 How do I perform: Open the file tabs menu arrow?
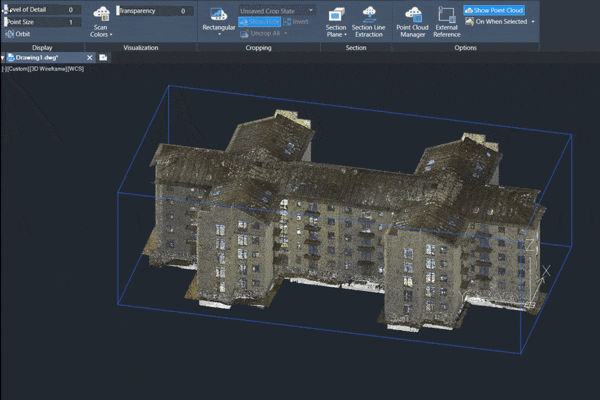[x=3, y=57]
